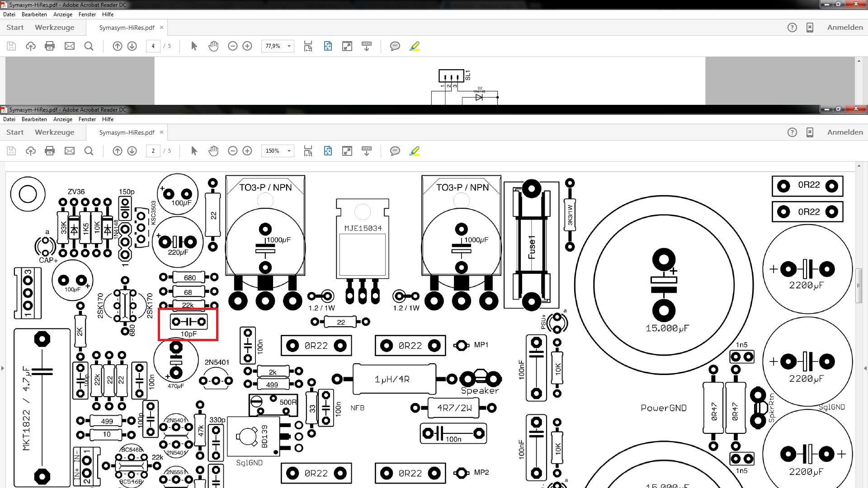Image resolution: width=868 pixels, height=488 pixels.
Task: Click vertical scrollbar thumb in lower window
Action: tap(859, 286)
